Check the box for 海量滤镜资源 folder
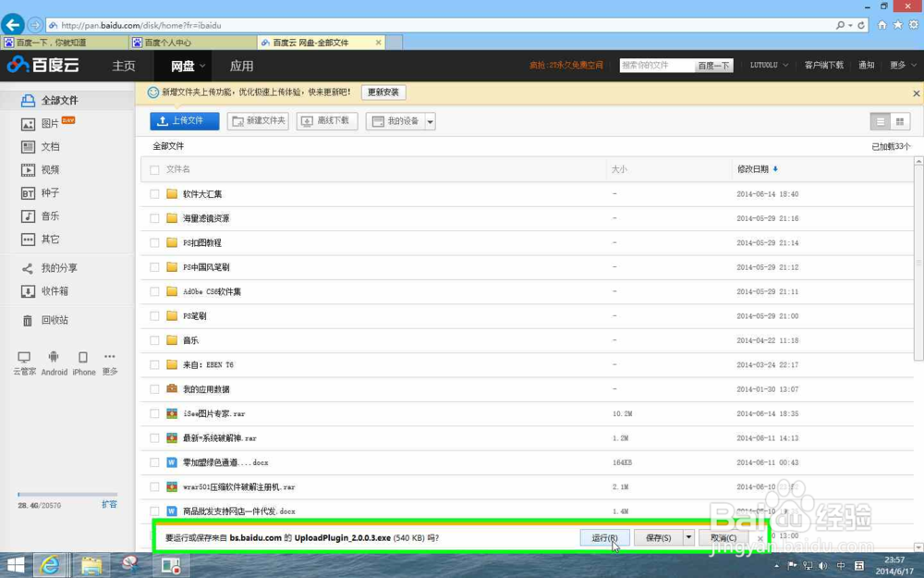Screen dimensions: 924x578 click(154, 218)
